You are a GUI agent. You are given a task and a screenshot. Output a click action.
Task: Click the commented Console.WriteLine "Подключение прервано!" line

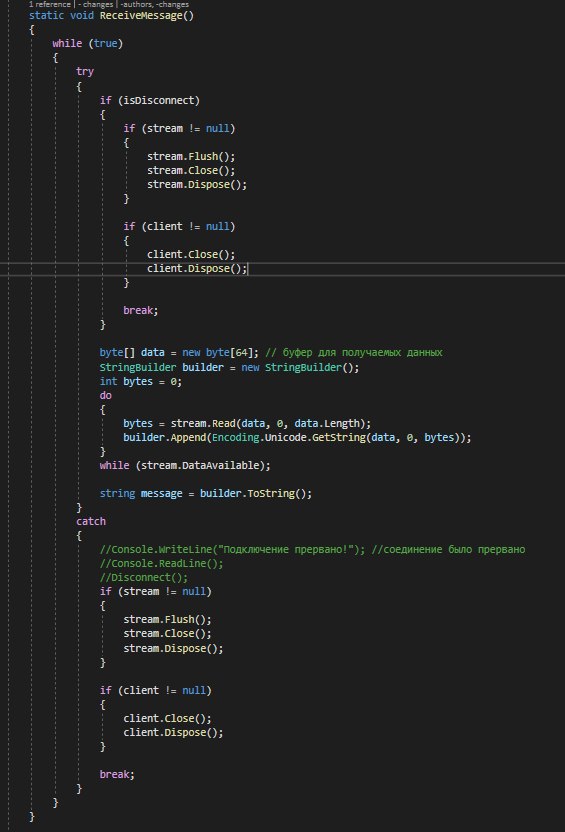[233, 550]
